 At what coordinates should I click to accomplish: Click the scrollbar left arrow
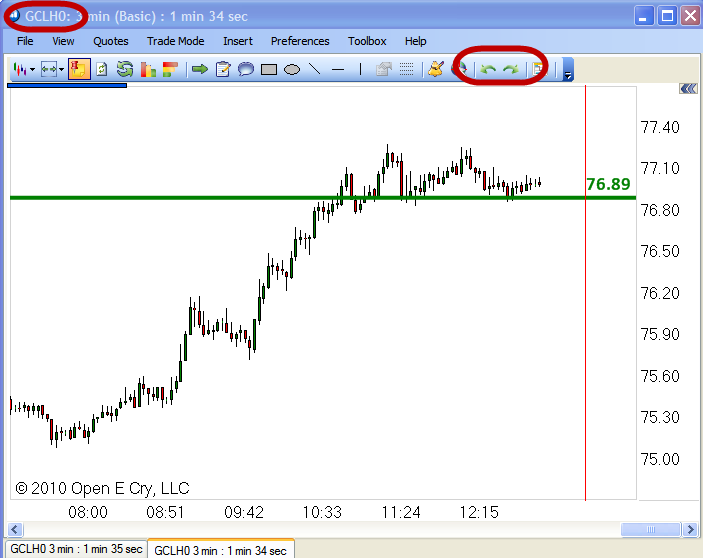click(14, 530)
